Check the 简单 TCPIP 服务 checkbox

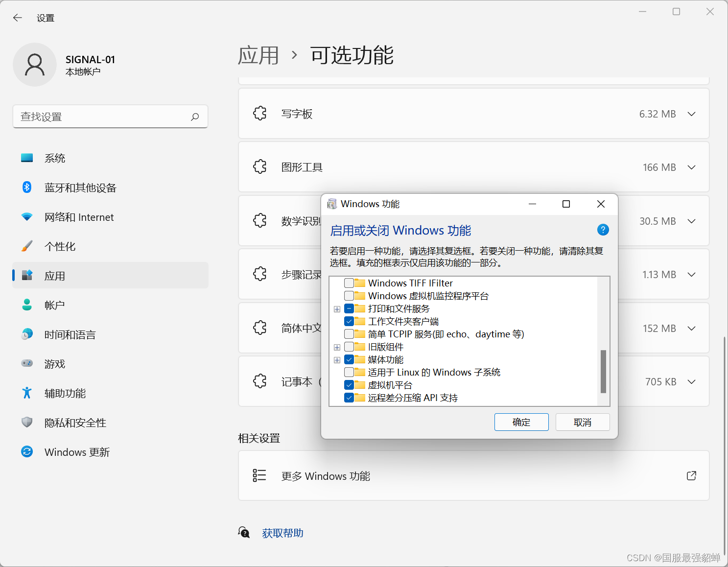[349, 334]
